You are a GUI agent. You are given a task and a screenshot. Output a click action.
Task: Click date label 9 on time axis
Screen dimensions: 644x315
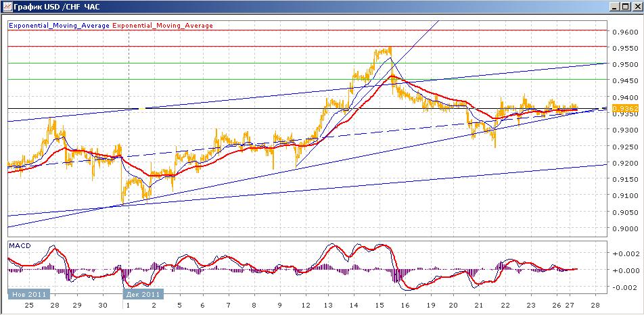[279, 306]
